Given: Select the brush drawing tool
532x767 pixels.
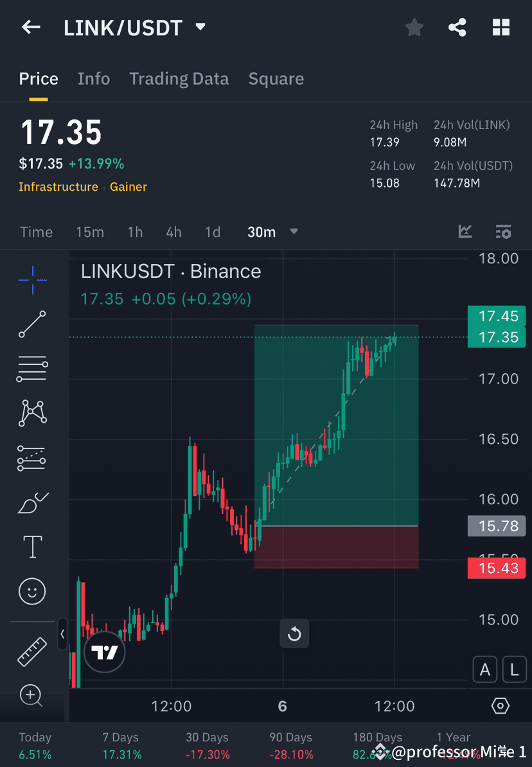Looking at the screenshot, I should (32, 502).
